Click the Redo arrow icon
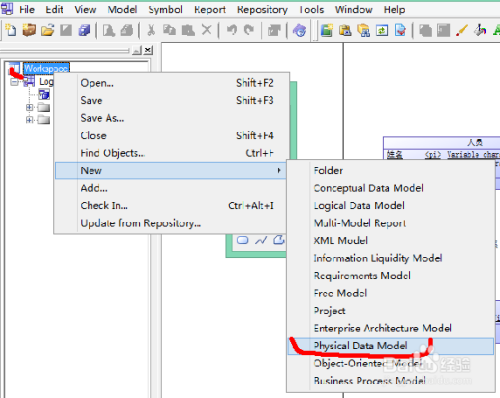The width and height of the screenshot is (500, 398). coord(249,30)
